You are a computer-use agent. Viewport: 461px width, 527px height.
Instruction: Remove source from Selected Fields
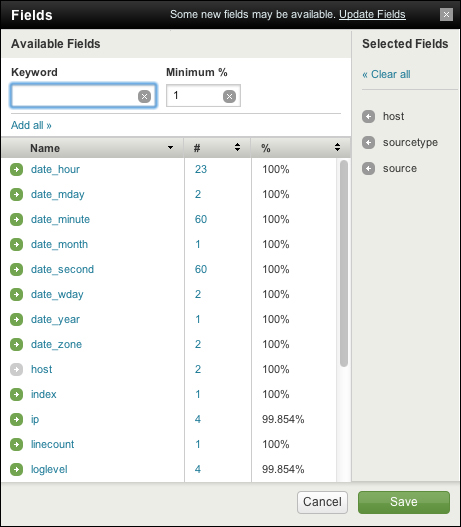pyautogui.click(x=368, y=168)
